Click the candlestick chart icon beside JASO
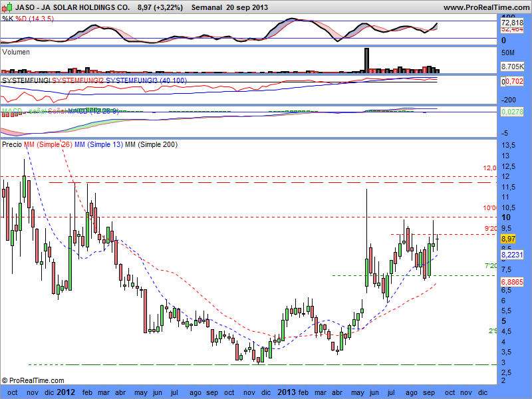Screen dimensions: 532x399 [7, 7]
